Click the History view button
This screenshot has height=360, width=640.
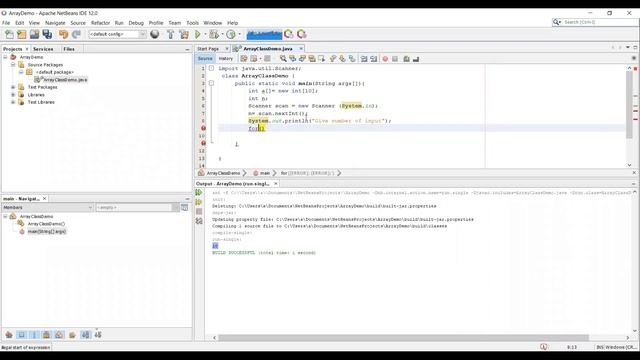tap(225, 59)
